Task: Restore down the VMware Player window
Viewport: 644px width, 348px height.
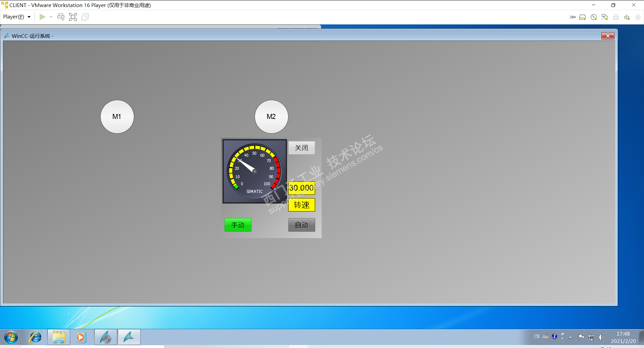Action: (x=613, y=5)
